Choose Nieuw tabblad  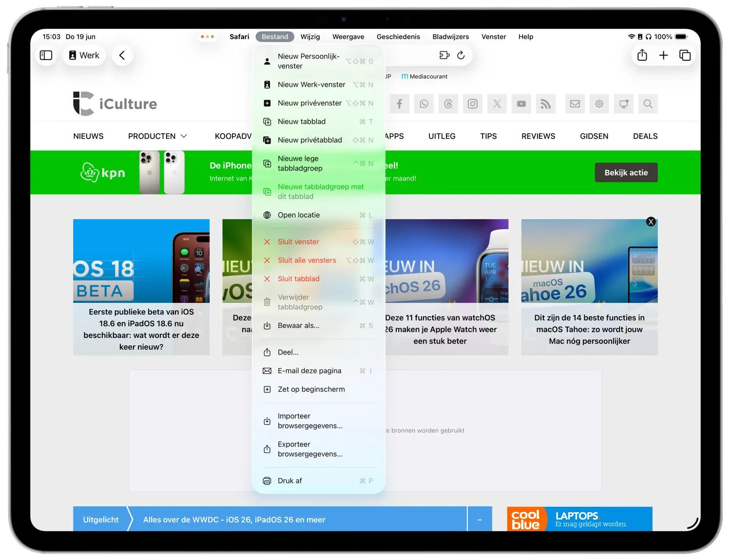tap(319, 122)
